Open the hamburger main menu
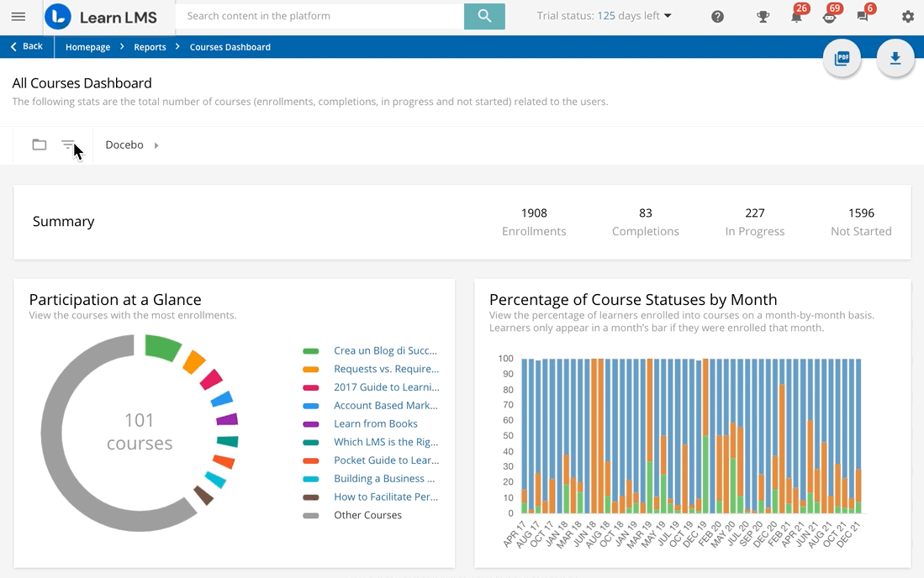 click(x=18, y=17)
